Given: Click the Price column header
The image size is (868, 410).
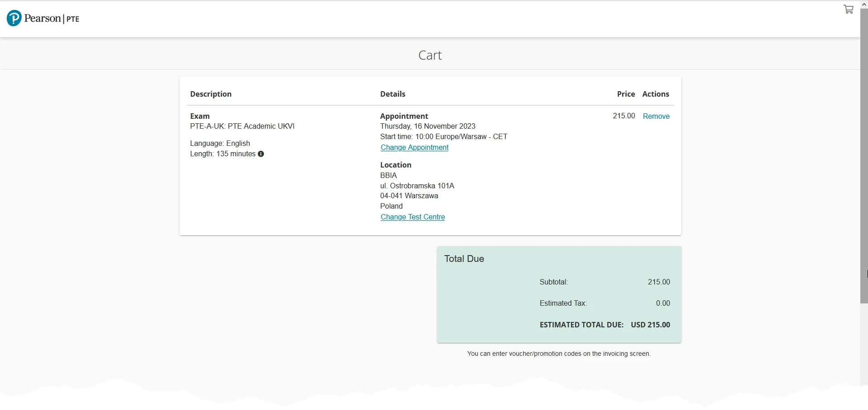Looking at the screenshot, I should click(x=626, y=94).
